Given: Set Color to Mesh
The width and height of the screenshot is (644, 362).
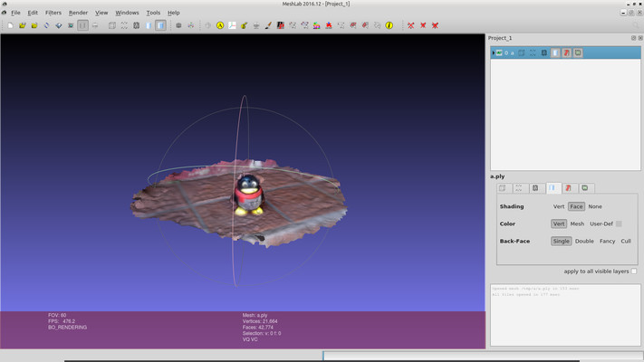Looking at the screenshot, I should click(577, 224).
